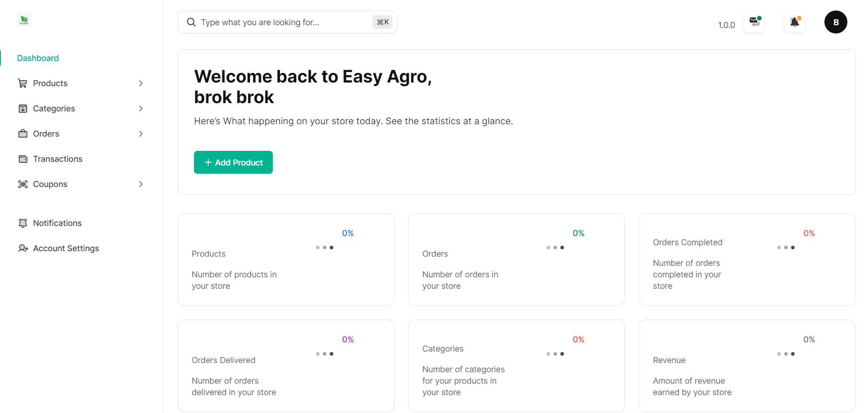Expand the Products submenu chevron
This screenshot has width=868, height=413.
[141, 83]
